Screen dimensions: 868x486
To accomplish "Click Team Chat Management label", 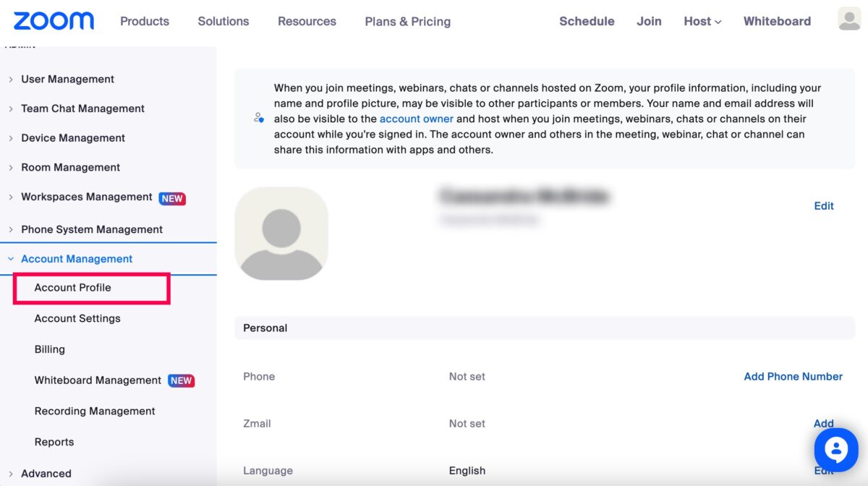I will click(82, 108).
